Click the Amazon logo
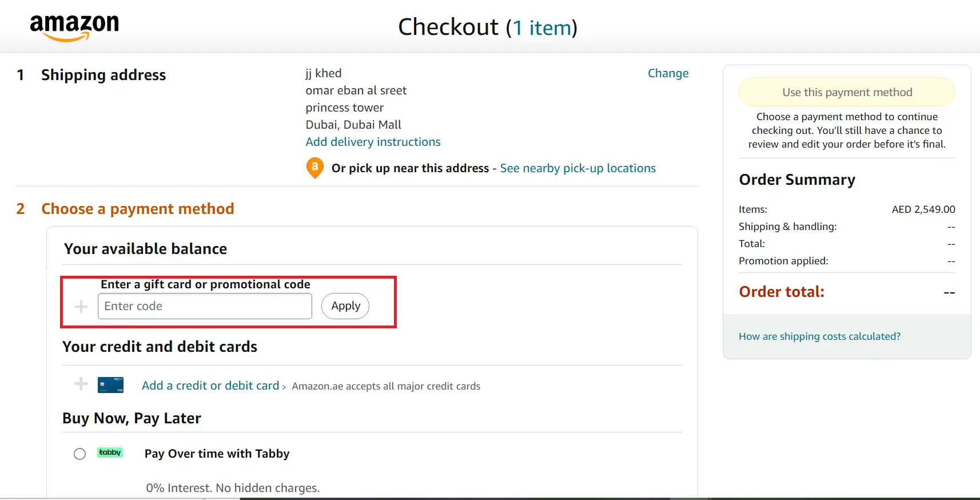The image size is (980, 500). pyautogui.click(x=74, y=27)
